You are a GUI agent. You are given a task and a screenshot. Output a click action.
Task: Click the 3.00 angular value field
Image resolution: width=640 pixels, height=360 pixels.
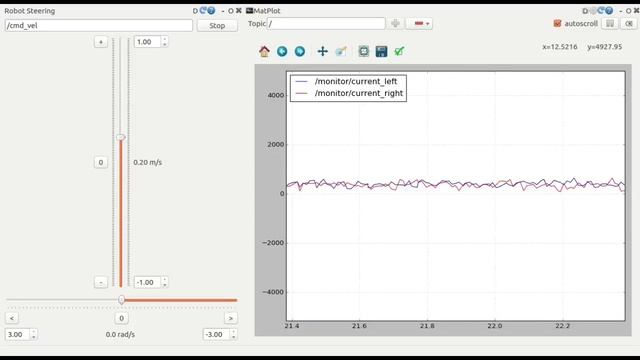(x=18, y=334)
